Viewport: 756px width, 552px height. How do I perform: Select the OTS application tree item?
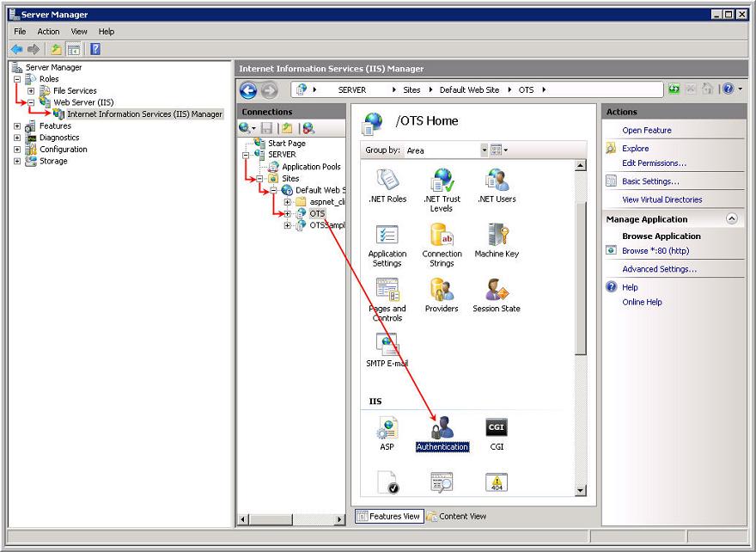317,213
